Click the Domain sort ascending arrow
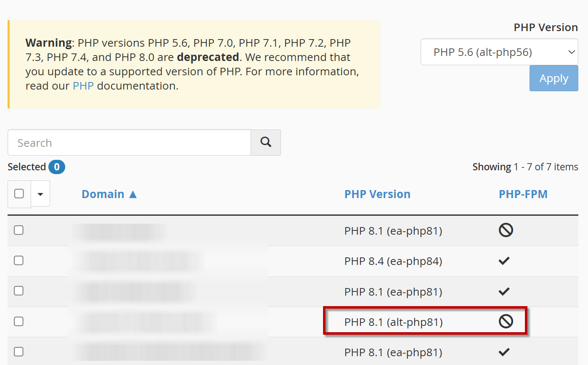Image resolution: width=588 pixels, height=365 pixels. click(133, 194)
